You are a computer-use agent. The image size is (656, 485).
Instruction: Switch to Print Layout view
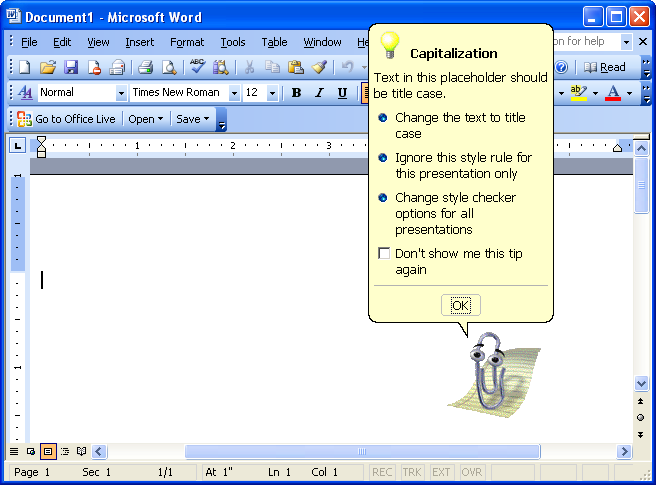[x=48, y=452]
